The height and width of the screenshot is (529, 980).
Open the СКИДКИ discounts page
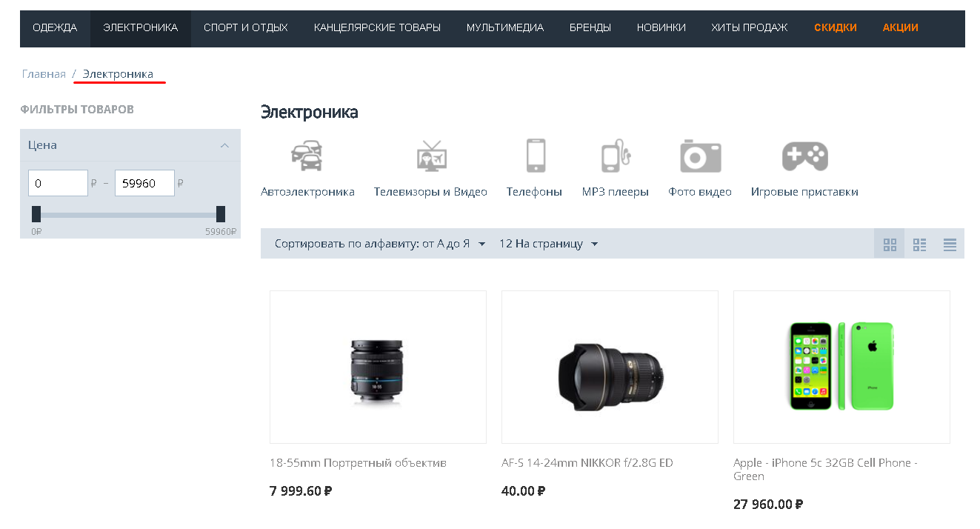point(836,28)
